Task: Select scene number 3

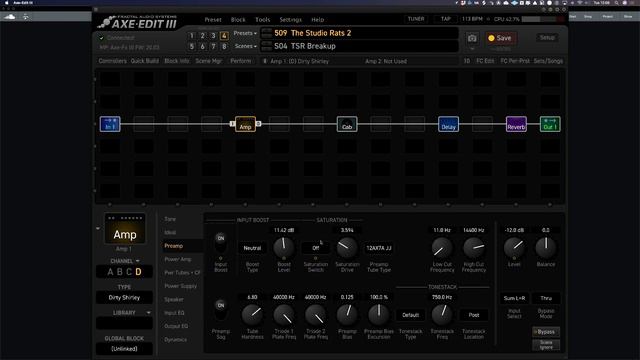Action: tap(213, 36)
